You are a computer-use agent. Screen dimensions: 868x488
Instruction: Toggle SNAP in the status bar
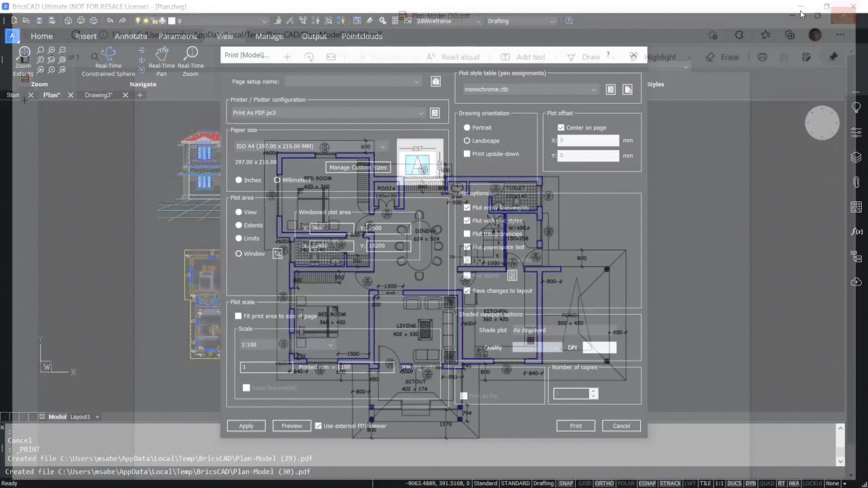[x=566, y=483]
